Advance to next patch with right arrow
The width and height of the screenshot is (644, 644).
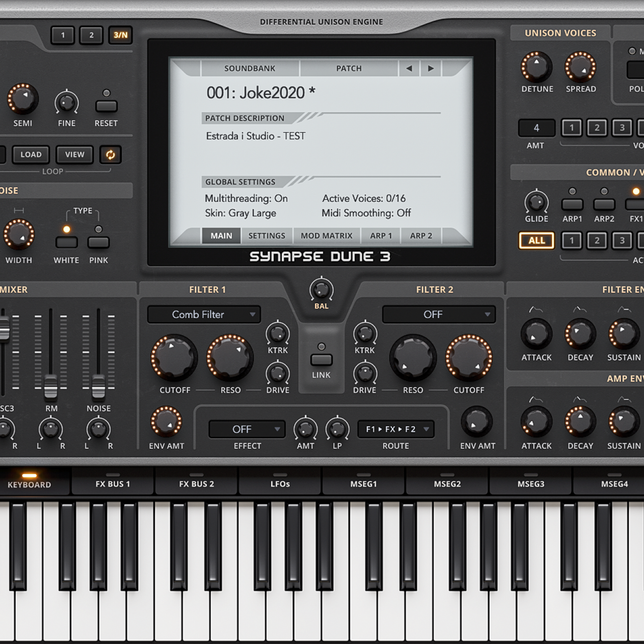431,68
